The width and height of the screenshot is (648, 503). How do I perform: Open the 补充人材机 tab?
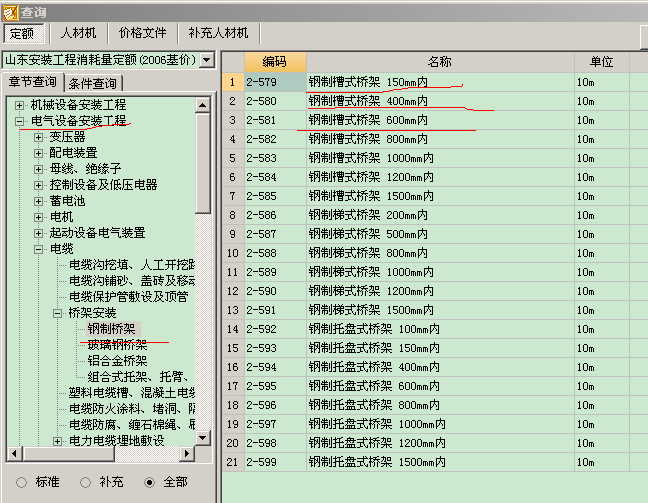218,33
